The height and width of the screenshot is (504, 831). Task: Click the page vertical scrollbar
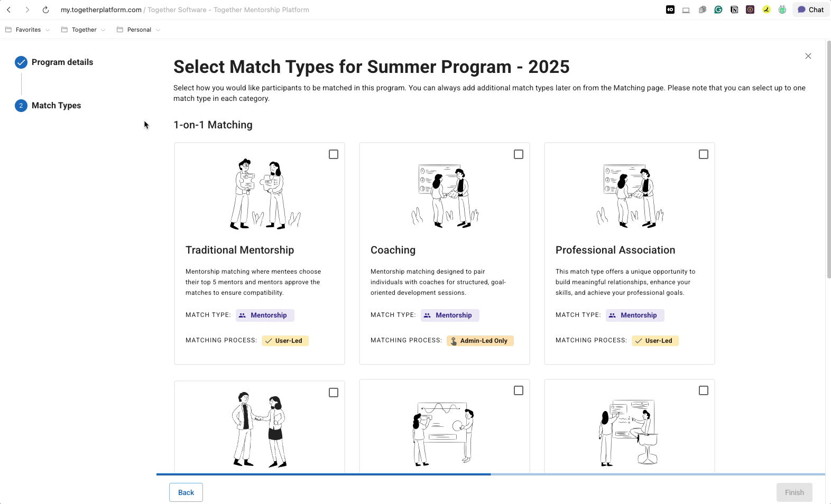[x=828, y=158]
